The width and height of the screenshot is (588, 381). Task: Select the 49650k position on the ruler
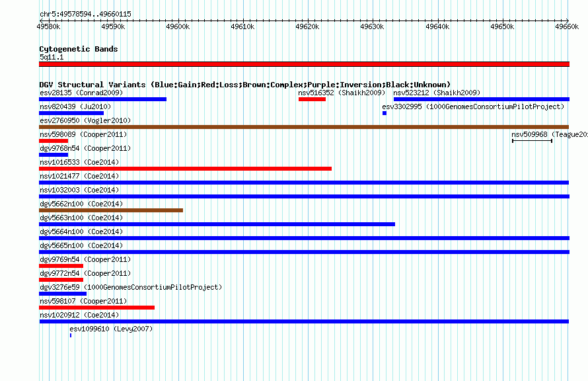(x=502, y=26)
